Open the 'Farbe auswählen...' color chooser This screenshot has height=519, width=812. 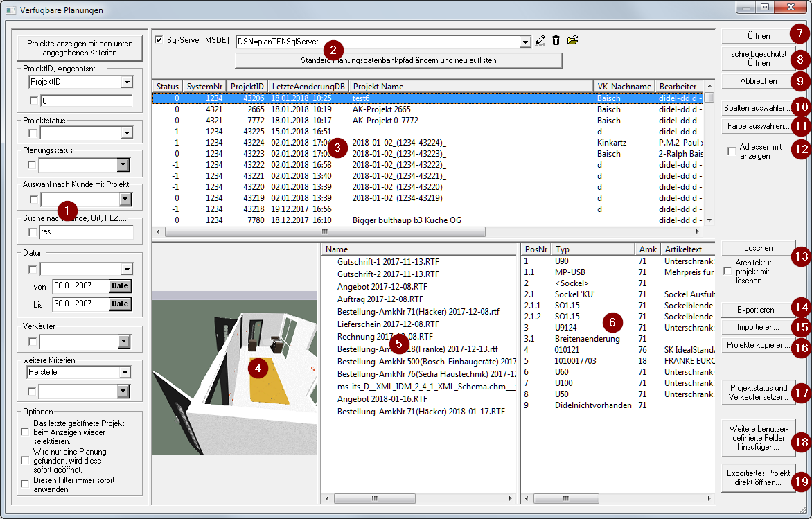(757, 127)
